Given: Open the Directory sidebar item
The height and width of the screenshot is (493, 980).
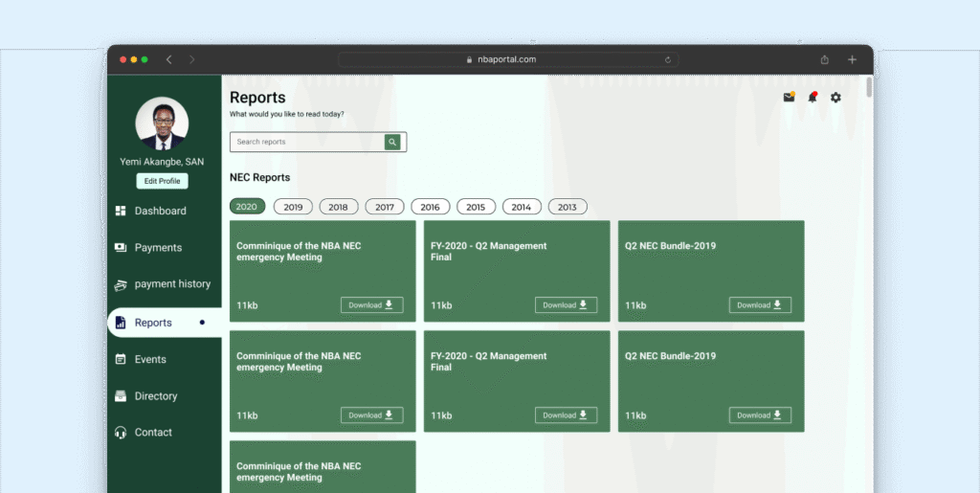Looking at the screenshot, I should (155, 396).
